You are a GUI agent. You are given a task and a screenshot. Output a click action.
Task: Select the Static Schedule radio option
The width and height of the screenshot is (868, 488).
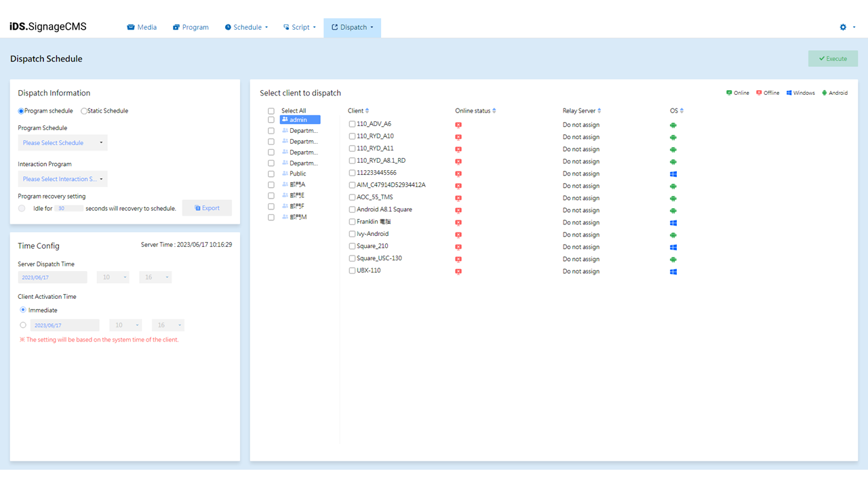[84, 111]
